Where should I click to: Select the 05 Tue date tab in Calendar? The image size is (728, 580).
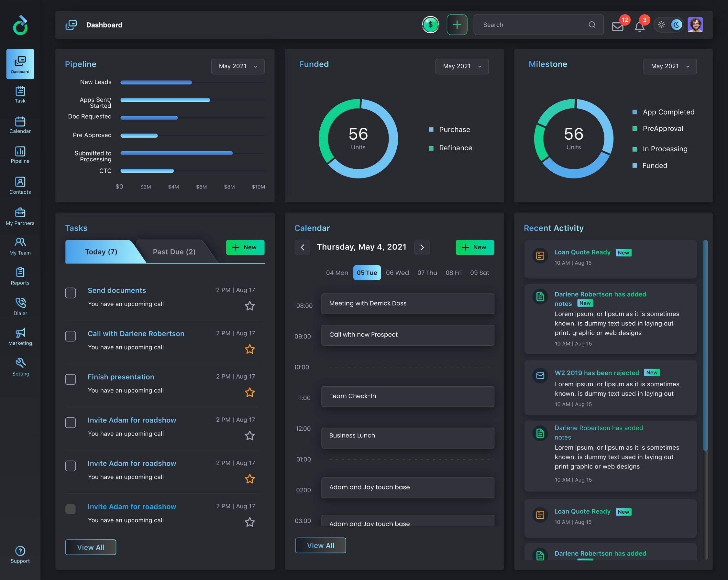point(367,273)
